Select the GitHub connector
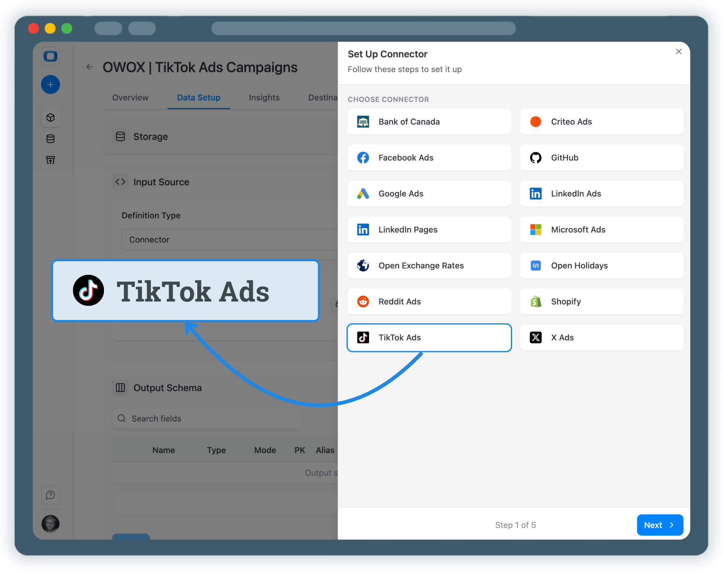 click(x=601, y=158)
